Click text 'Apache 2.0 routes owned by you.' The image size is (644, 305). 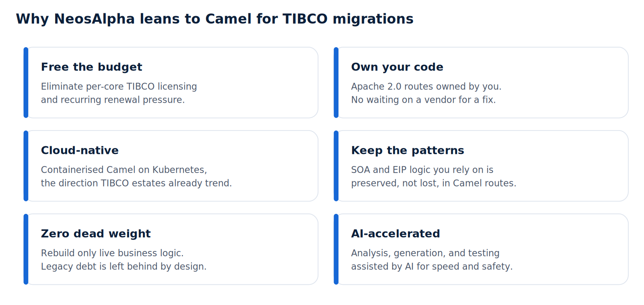point(426,87)
